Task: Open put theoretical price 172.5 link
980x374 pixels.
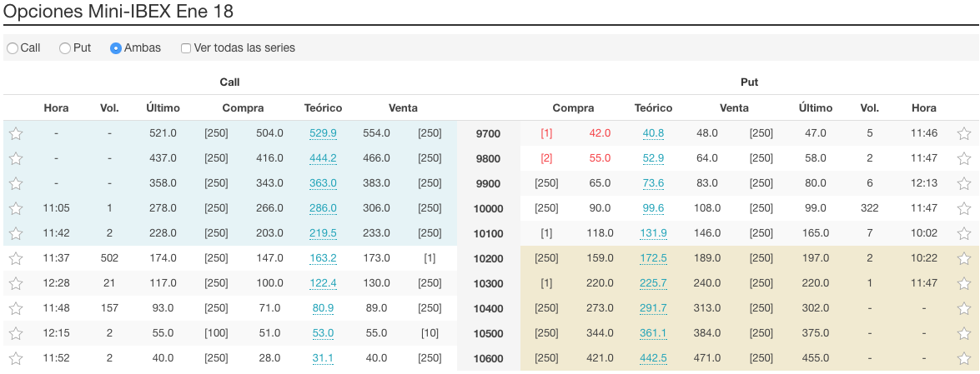Action: [653, 258]
